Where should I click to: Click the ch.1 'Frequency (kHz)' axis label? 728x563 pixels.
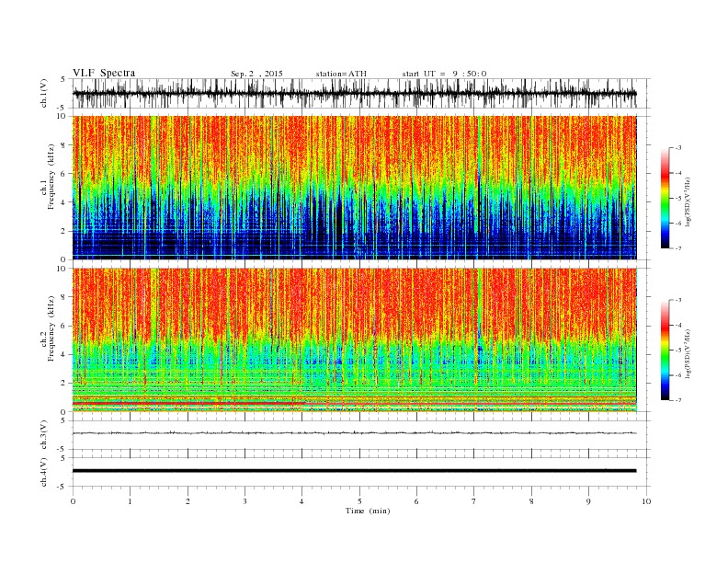(51, 177)
